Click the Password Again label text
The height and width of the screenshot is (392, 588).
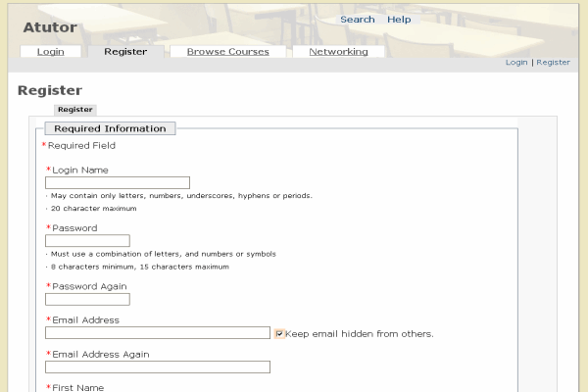[x=88, y=286]
